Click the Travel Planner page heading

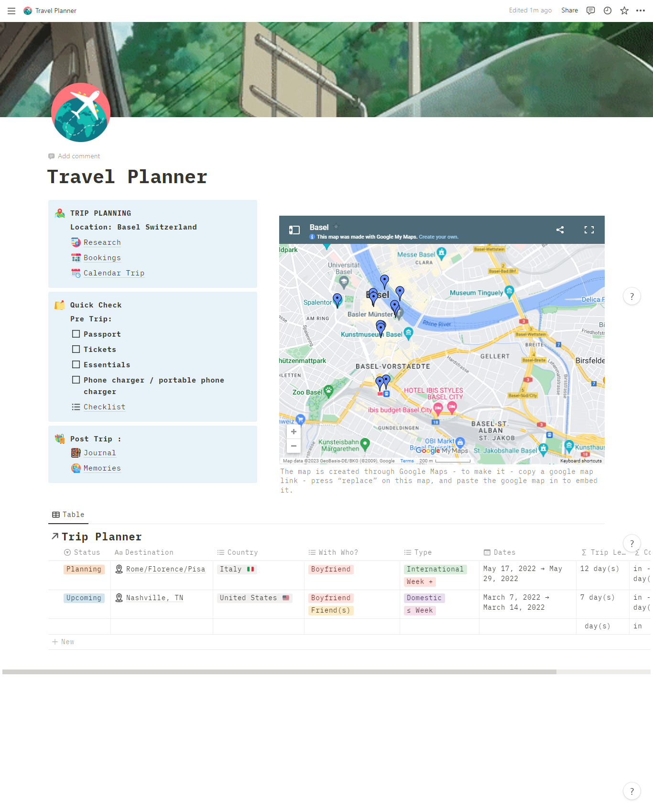(127, 177)
